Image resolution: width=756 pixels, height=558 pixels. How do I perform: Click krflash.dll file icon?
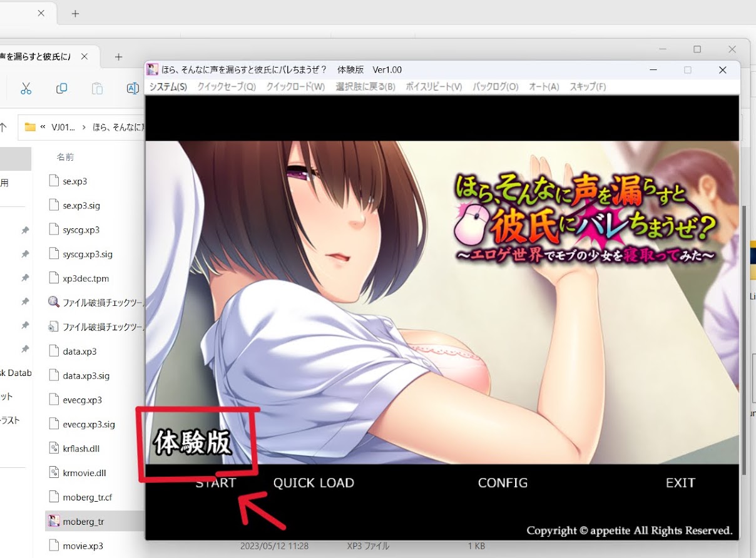pos(54,449)
